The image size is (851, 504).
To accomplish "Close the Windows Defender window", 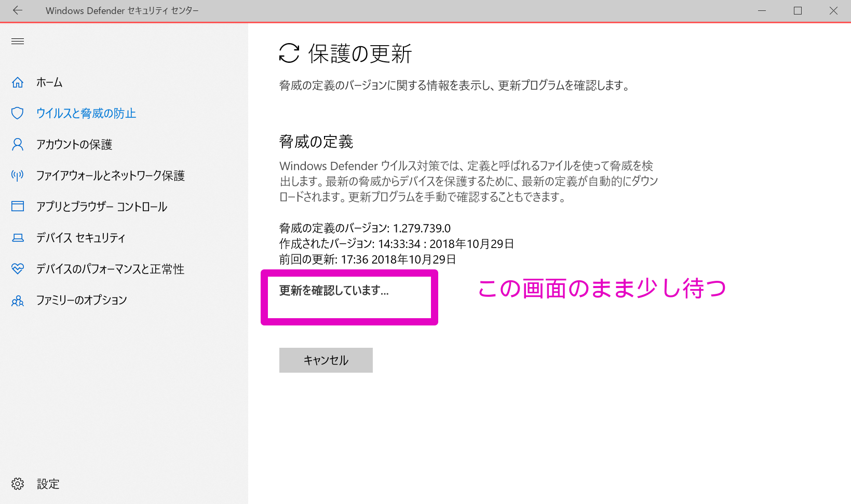I will (x=833, y=10).
